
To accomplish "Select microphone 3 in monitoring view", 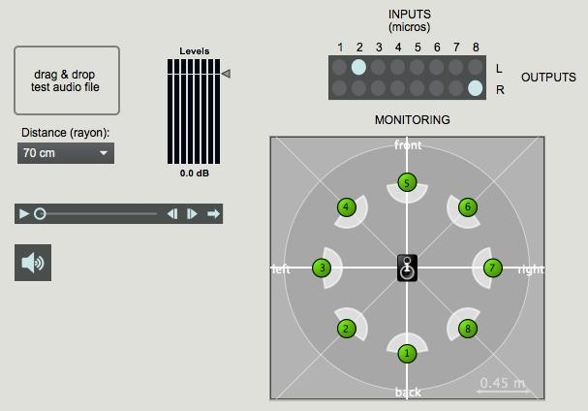I will point(322,268).
